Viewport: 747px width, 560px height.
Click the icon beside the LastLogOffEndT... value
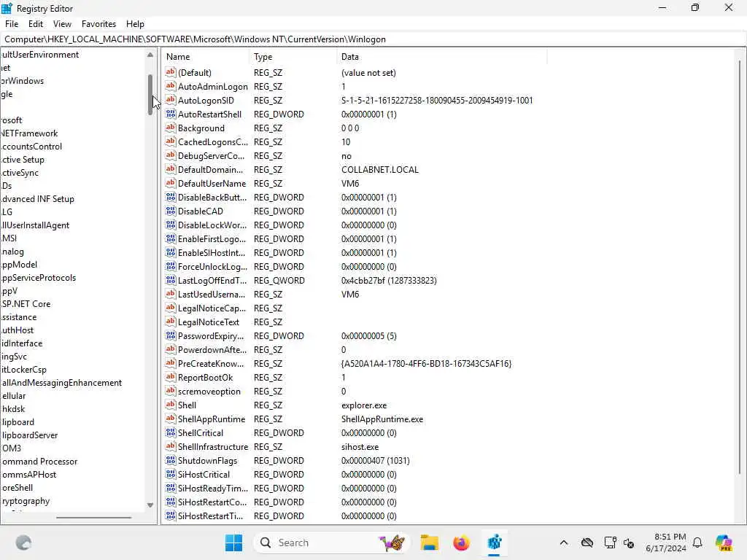click(x=171, y=280)
